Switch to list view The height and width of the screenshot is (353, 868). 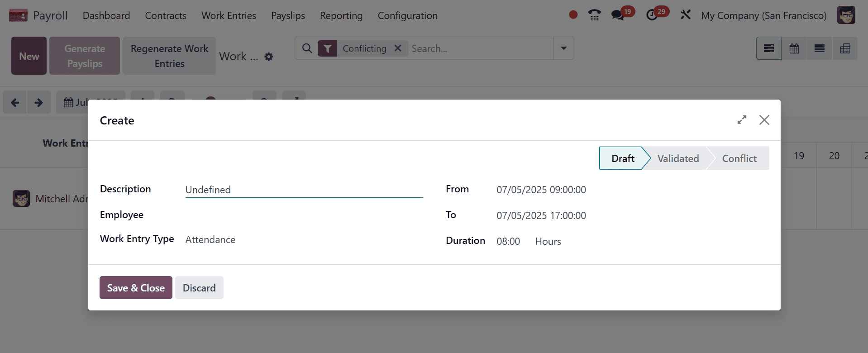pos(820,48)
